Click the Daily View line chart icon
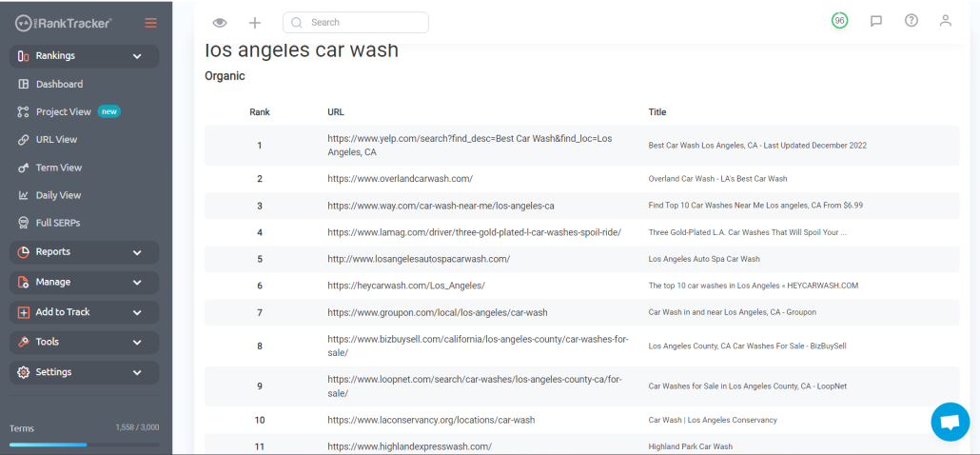 pos(23,195)
